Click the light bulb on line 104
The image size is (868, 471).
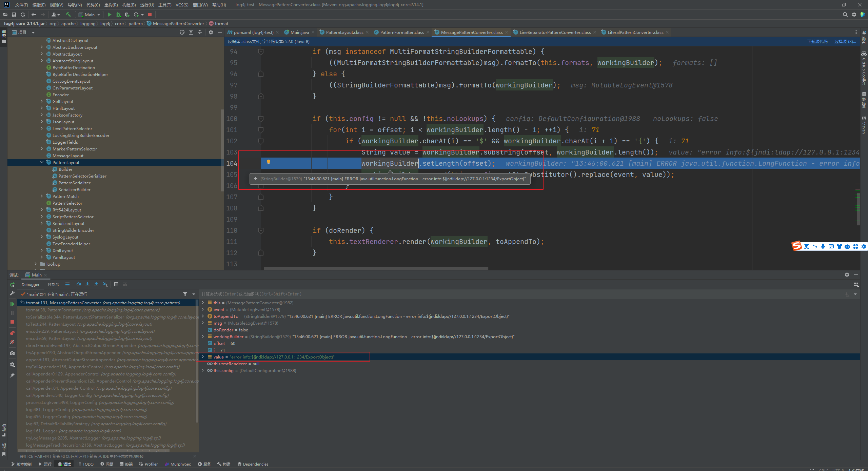(x=268, y=162)
